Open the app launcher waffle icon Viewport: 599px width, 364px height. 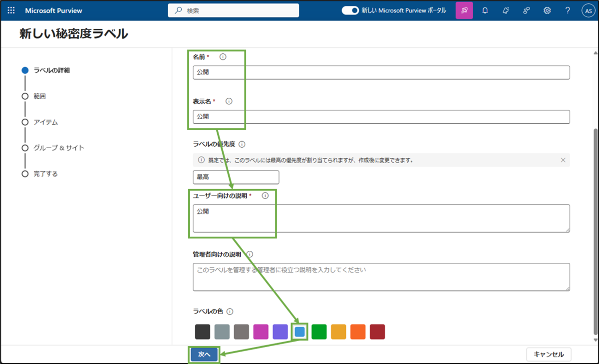[x=11, y=10]
